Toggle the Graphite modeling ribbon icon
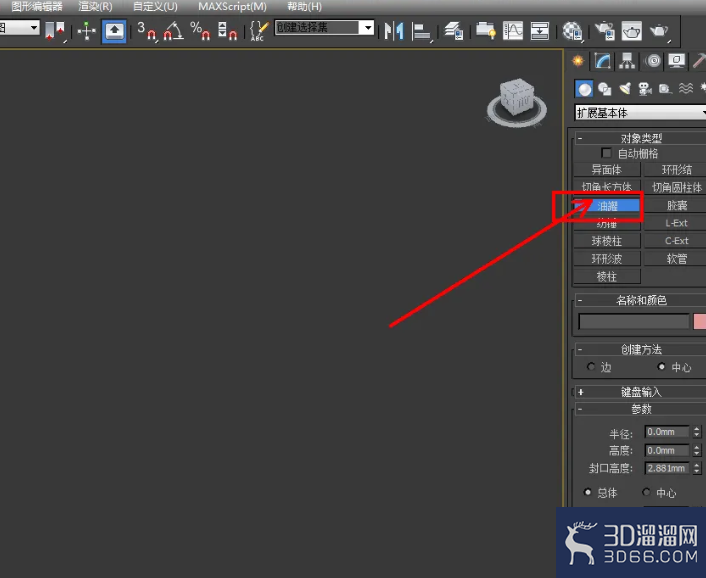706x578 pixels. 485,31
